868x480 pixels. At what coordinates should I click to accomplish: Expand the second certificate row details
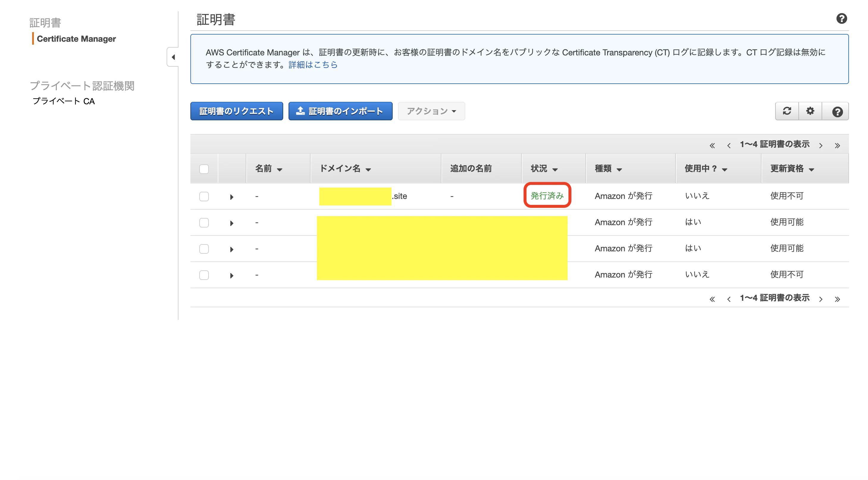(x=231, y=223)
